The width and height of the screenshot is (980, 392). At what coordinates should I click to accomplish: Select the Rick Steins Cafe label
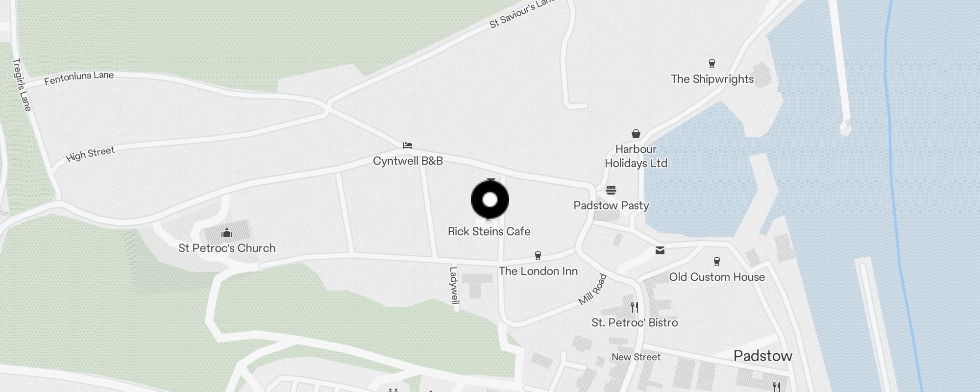tap(489, 231)
